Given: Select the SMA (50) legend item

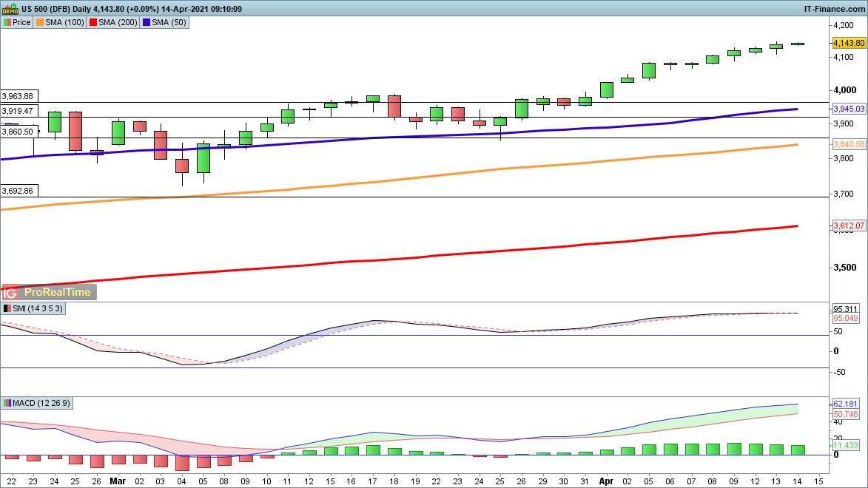Looking at the screenshot, I should click(x=164, y=22).
